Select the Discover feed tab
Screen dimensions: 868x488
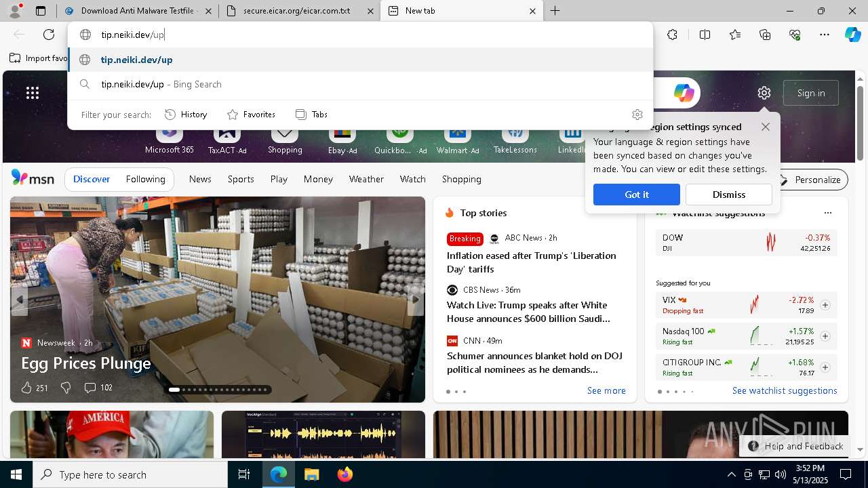click(92, 179)
